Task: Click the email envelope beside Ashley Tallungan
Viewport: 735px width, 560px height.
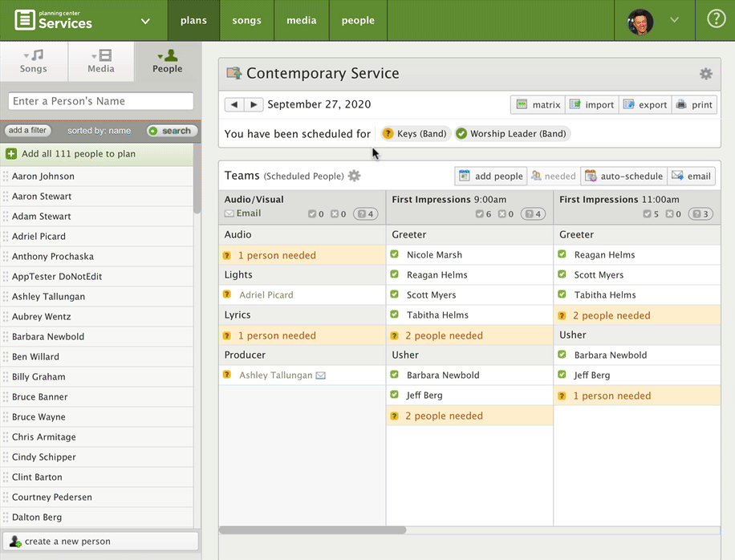Action: coord(321,375)
